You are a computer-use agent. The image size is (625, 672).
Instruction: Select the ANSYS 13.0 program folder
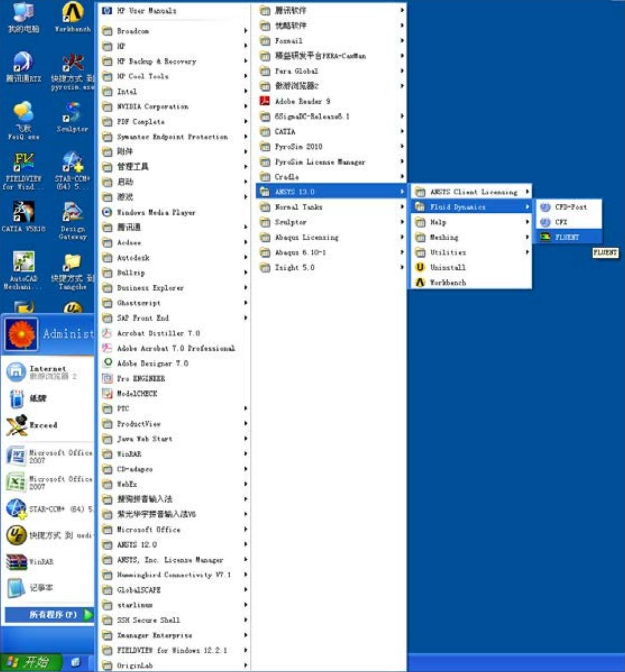point(331,191)
